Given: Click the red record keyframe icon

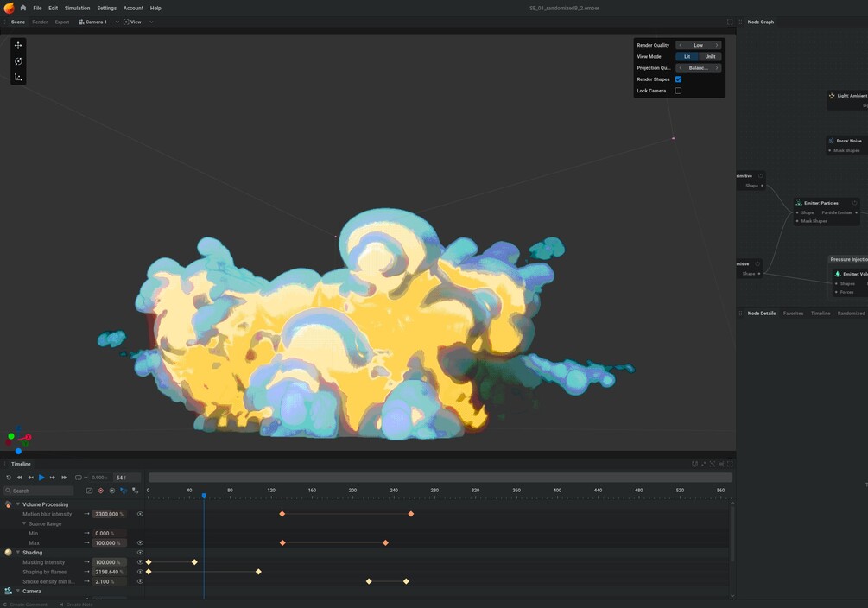Looking at the screenshot, I should click(x=101, y=491).
